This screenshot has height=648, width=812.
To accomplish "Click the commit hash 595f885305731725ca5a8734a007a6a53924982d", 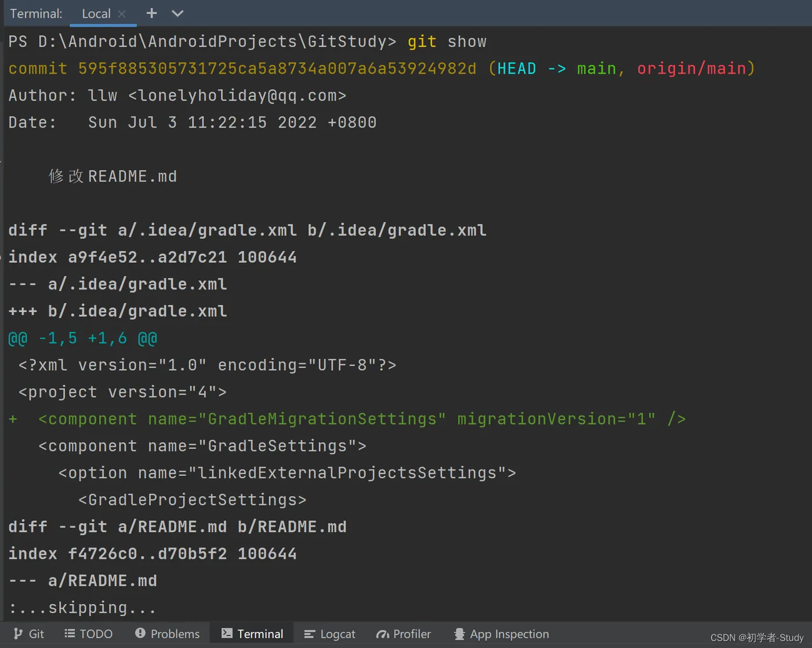I will point(277,68).
